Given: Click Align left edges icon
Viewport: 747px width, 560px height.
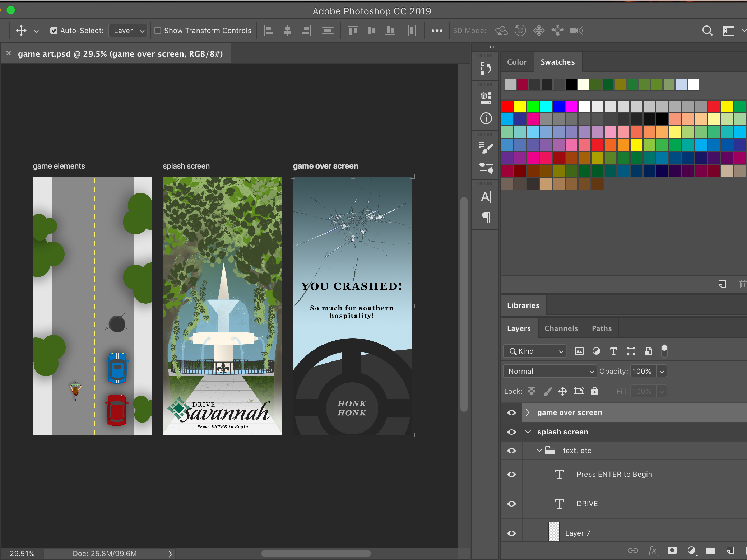Looking at the screenshot, I should coord(269,31).
